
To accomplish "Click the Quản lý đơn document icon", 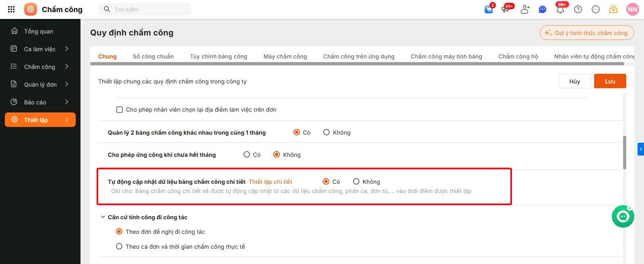I will [14, 84].
